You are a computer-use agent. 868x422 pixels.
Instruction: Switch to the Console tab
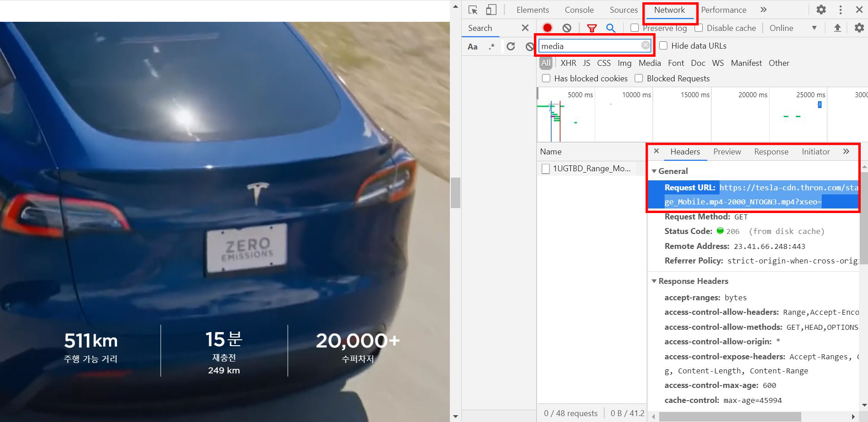[579, 10]
